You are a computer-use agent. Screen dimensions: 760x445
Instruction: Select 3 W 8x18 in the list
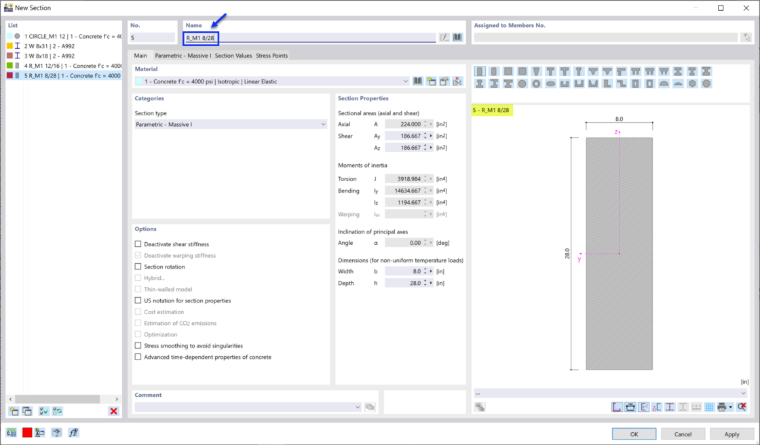(x=64, y=56)
